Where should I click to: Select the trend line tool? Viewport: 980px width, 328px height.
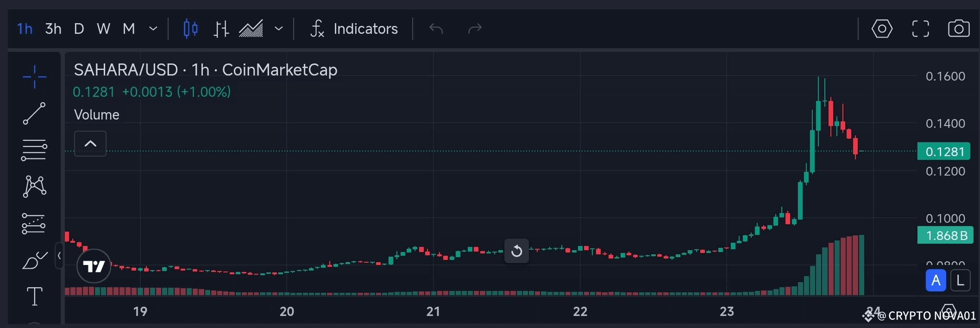[35, 114]
